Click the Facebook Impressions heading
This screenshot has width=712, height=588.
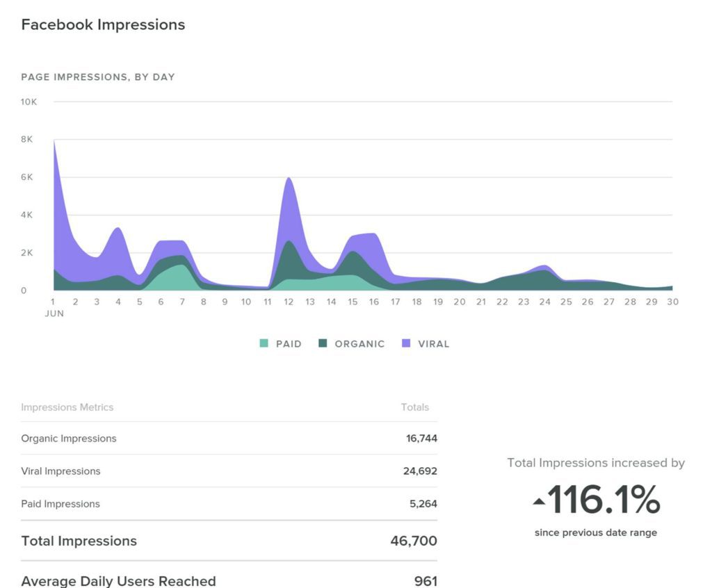pos(103,24)
